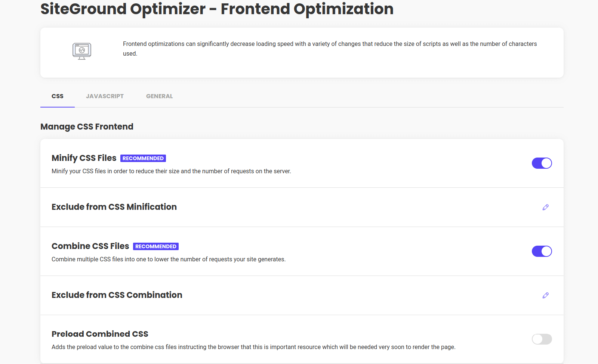Click the SiteGround Optimizer page heading
The image size is (598, 364).
tap(217, 9)
